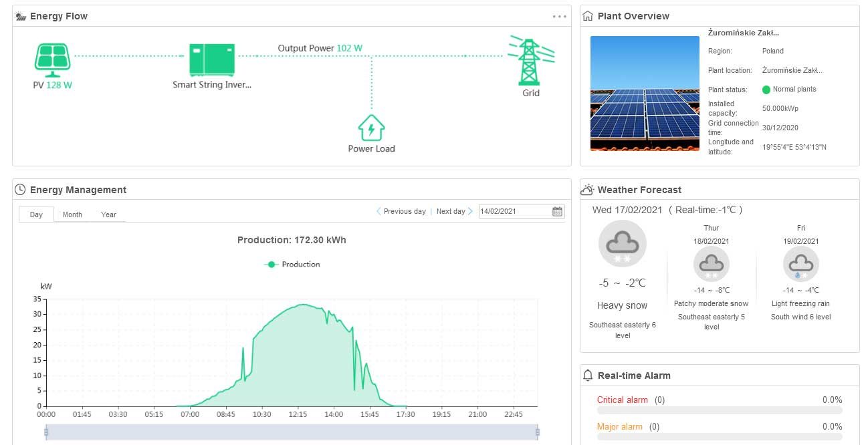Go to next day with right chevron
868x445 pixels.
[x=470, y=212]
